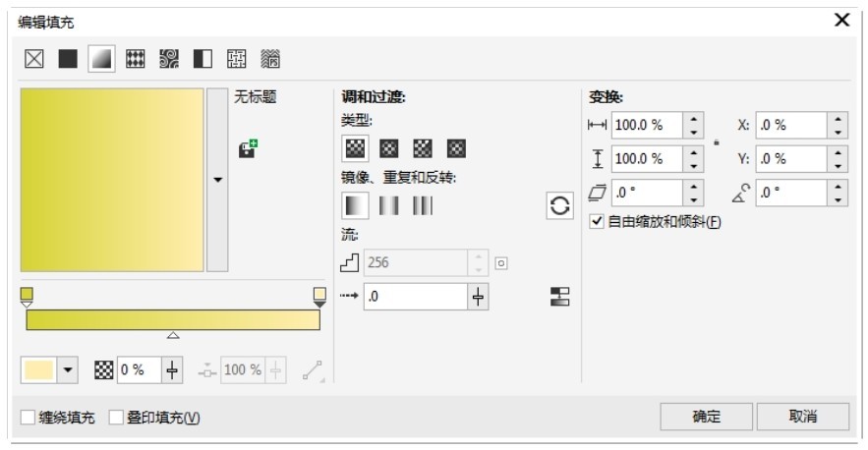Click the Y offset field
This screenshot has height=450, width=868.
pyautogui.click(x=791, y=159)
